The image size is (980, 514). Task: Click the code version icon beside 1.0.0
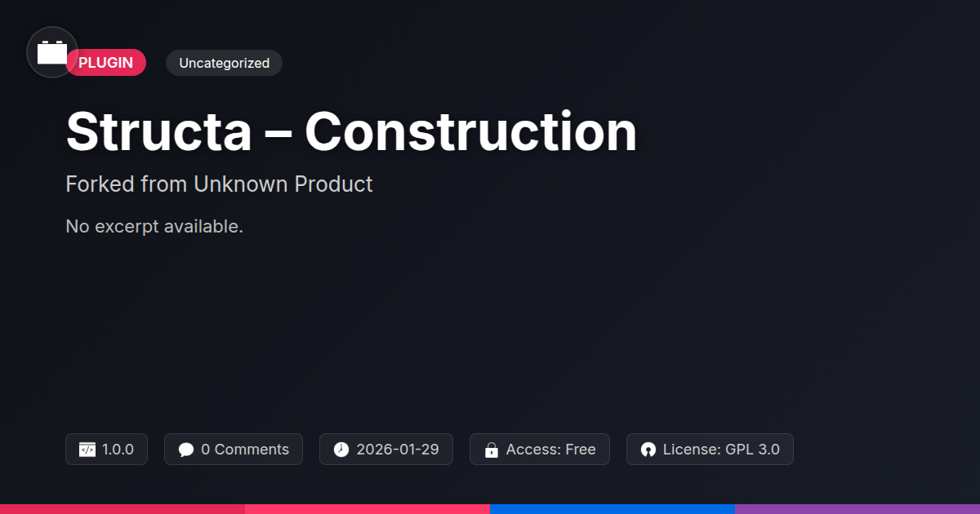pyautogui.click(x=87, y=450)
